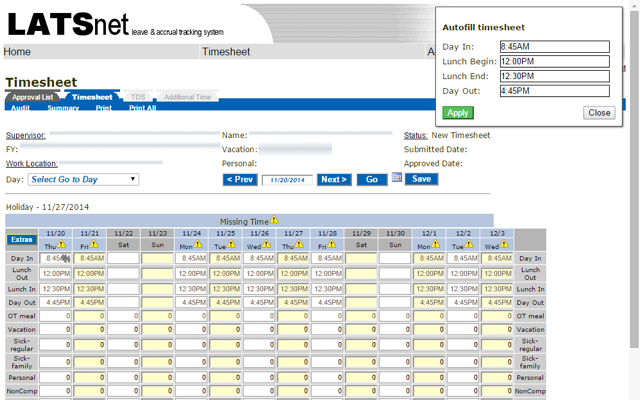Click the Supervisor link
This screenshot has width=640, height=400.
(26, 135)
